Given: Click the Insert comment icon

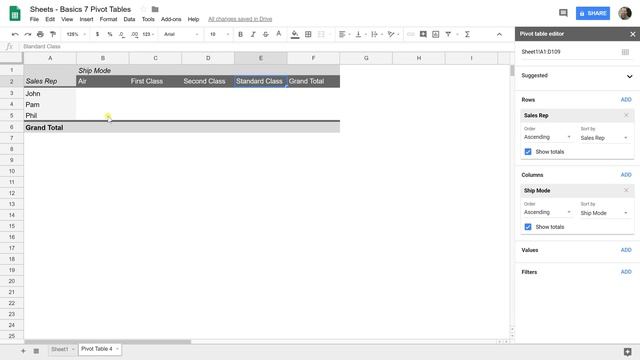Looking at the screenshot, I should click(423, 34).
